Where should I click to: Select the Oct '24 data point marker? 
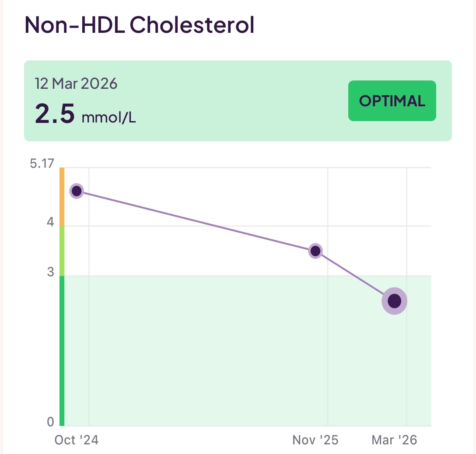tap(77, 191)
